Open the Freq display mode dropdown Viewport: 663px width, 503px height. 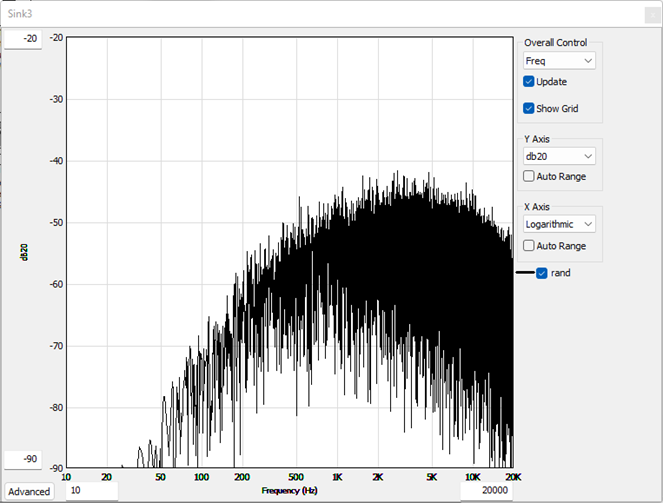(x=559, y=61)
